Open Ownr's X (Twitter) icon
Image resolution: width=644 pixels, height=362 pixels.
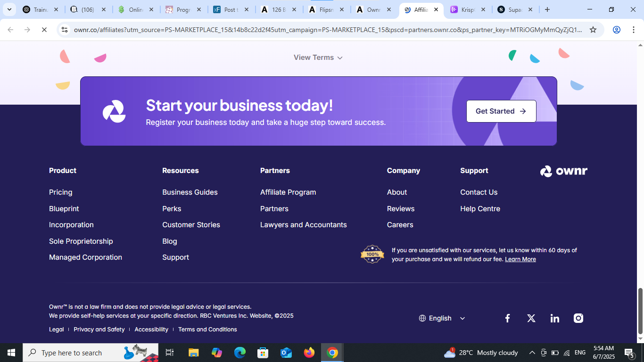pos(531,318)
